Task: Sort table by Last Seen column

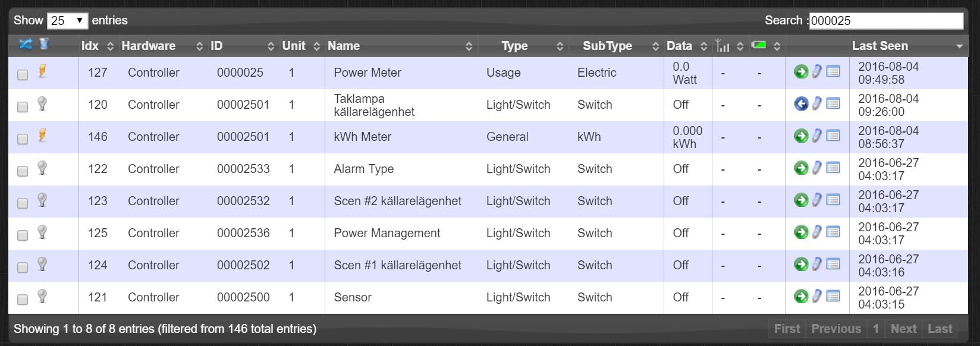Action: [x=880, y=46]
